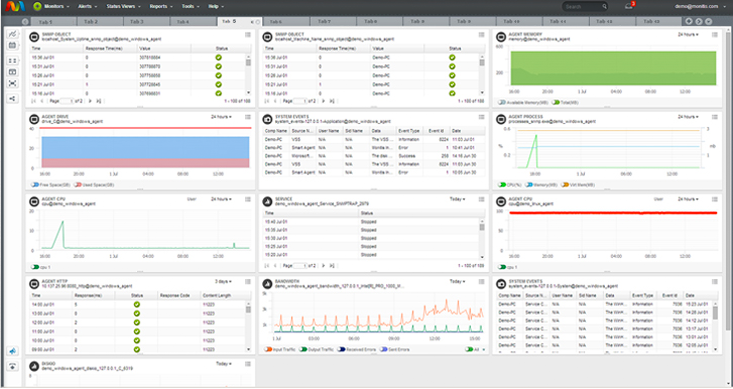The height and width of the screenshot is (389, 733).
Task: Click the blue megaphone announcements icon
Action: click(13, 351)
